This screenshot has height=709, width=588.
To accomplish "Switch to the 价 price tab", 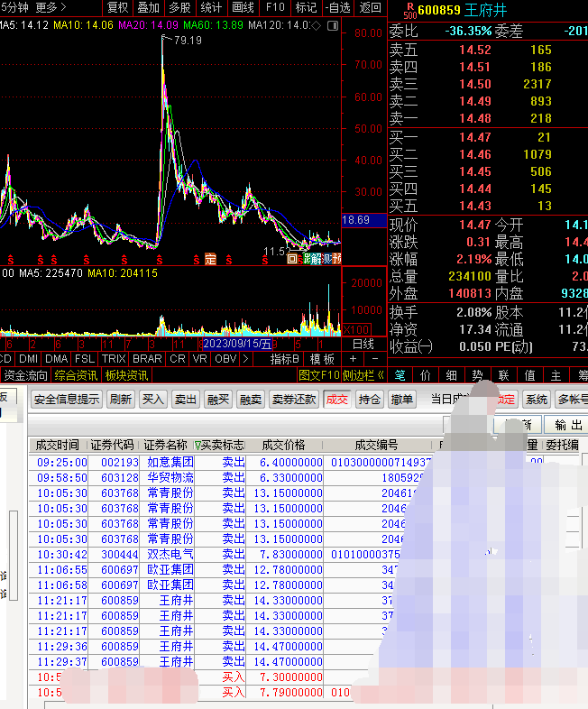I will coord(426,375).
